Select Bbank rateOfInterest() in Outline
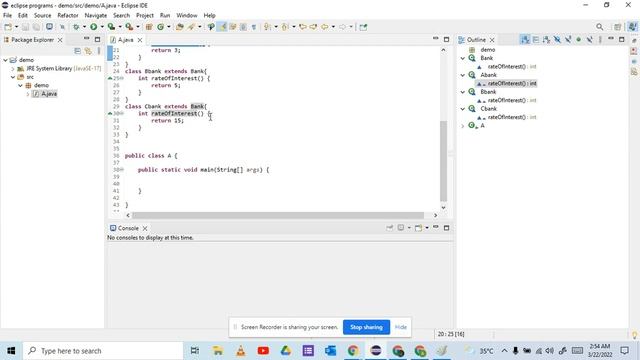Image resolution: width=640 pixels, height=360 pixels. pos(507,100)
